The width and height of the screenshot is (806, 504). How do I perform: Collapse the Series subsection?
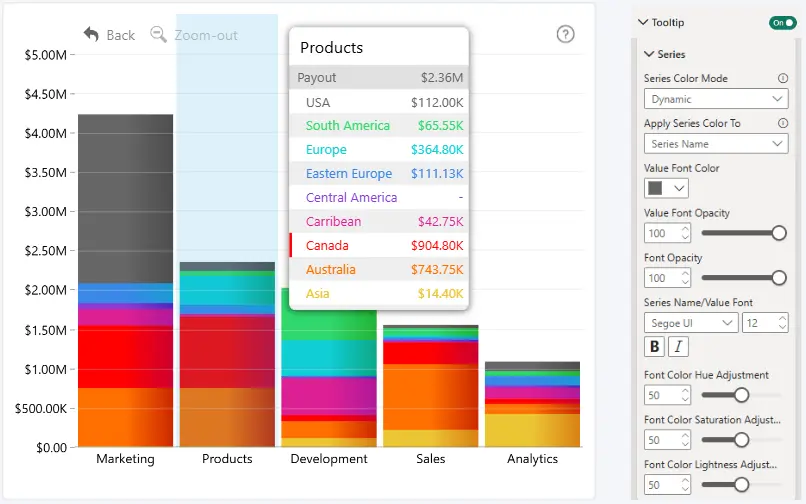point(649,54)
